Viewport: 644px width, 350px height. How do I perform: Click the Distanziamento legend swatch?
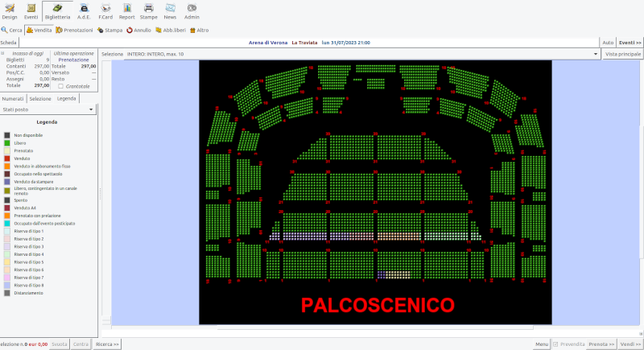pos(7,294)
